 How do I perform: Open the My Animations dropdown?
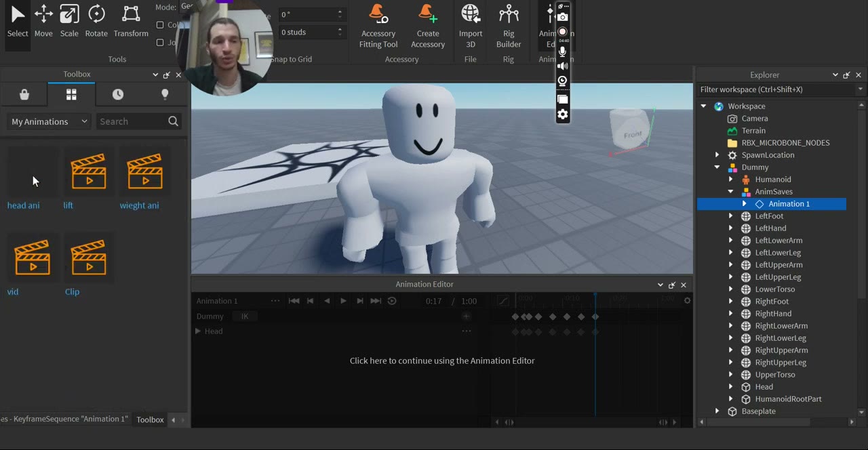50,121
